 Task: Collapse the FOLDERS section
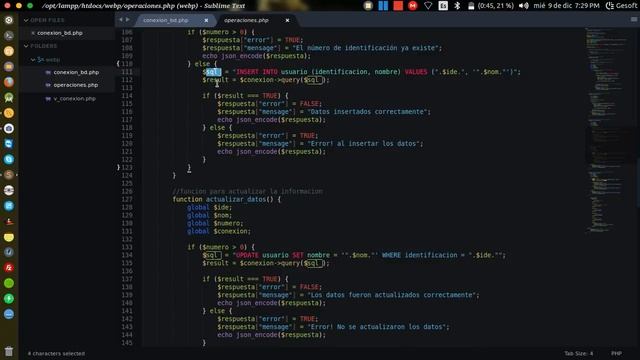pos(26,46)
